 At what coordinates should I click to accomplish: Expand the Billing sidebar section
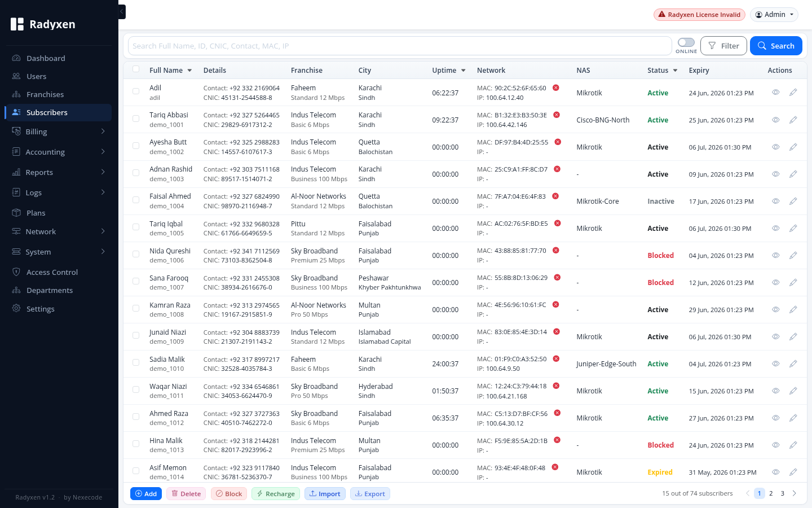click(59, 132)
